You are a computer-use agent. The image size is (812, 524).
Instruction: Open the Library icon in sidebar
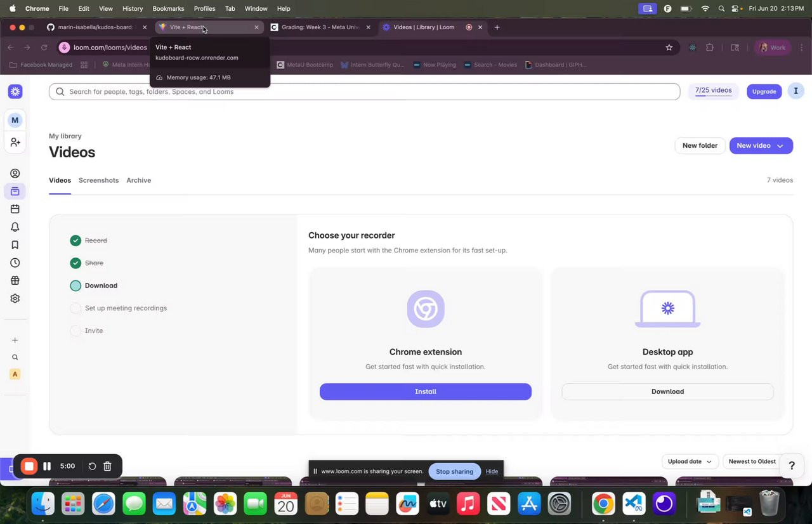pos(15,191)
